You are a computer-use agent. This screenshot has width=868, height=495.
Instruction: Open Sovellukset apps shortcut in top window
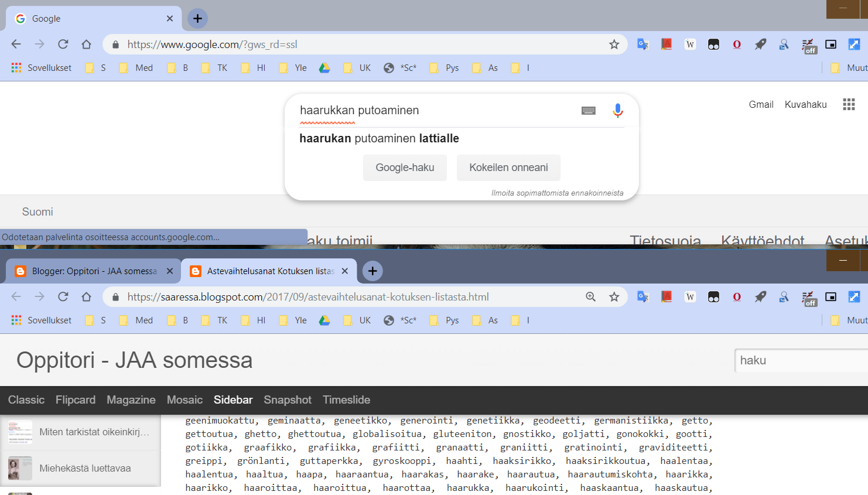tap(41, 68)
